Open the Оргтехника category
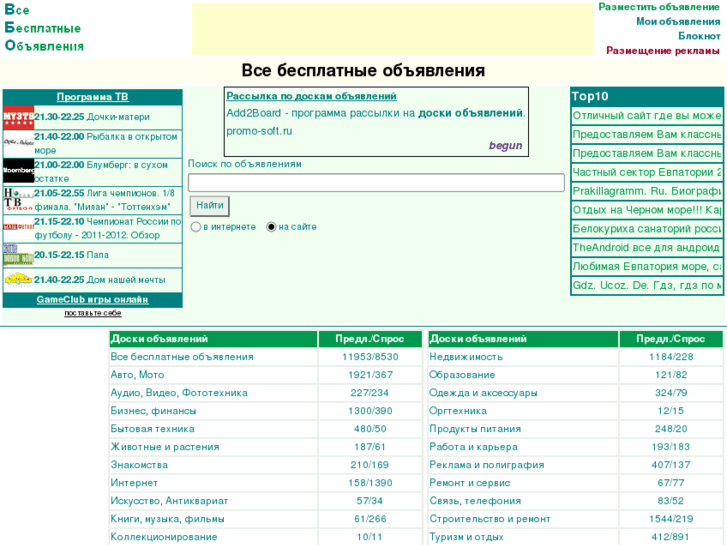The width and height of the screenshot is (727, 545). tap(458, 411)
